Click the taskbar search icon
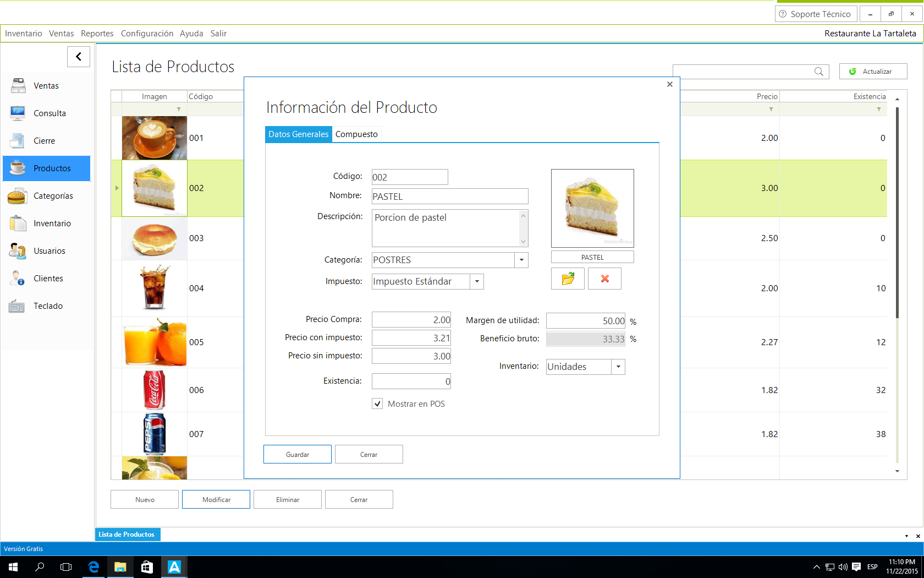The height and width of the screenshot is (578, 924). pyautogui.click(x=40, y=567)
